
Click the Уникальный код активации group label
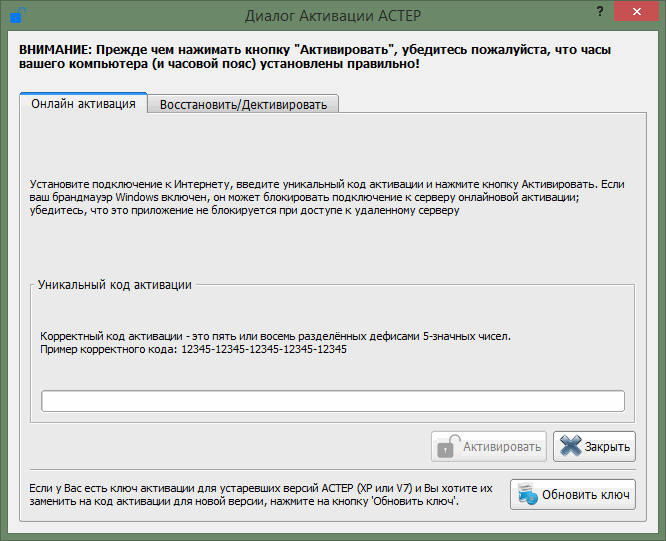115,285
